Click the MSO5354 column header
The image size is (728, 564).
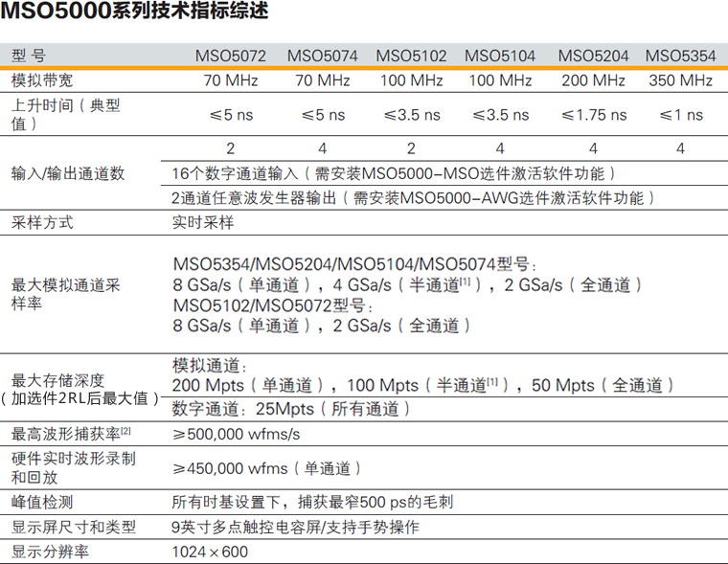pos(681,56)
